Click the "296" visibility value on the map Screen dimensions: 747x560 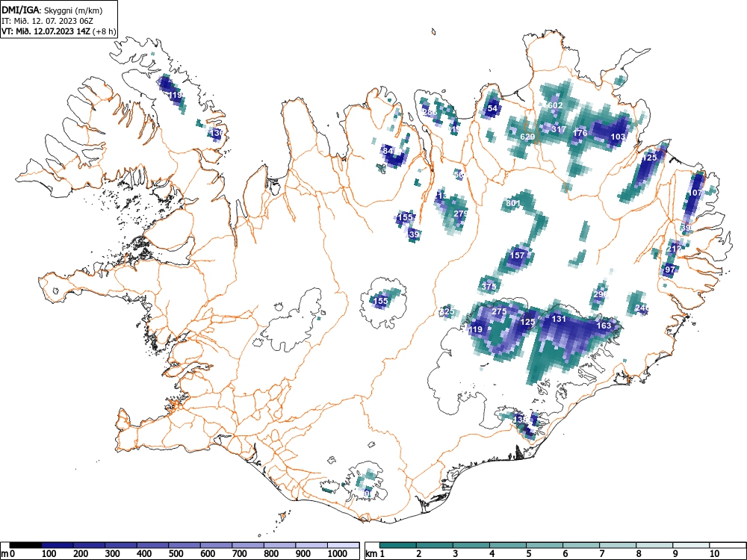click(601, 294)
